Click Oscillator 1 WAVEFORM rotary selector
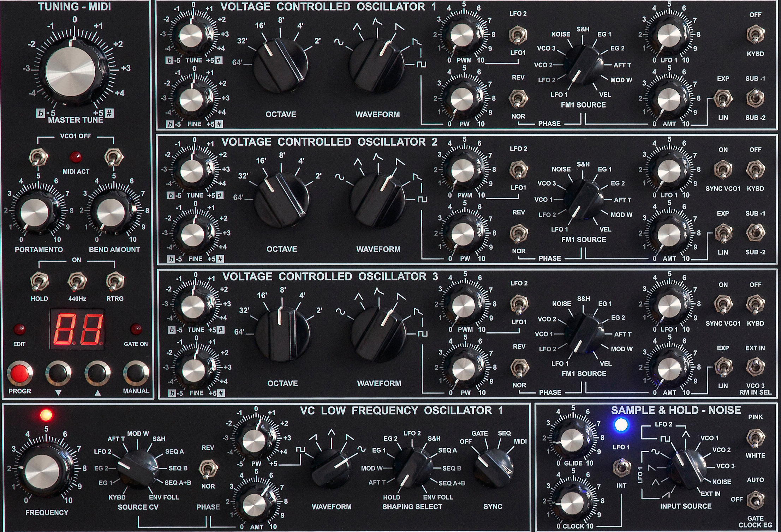The image size is (781, 532). pyautogui.click(x=376, y=65)
